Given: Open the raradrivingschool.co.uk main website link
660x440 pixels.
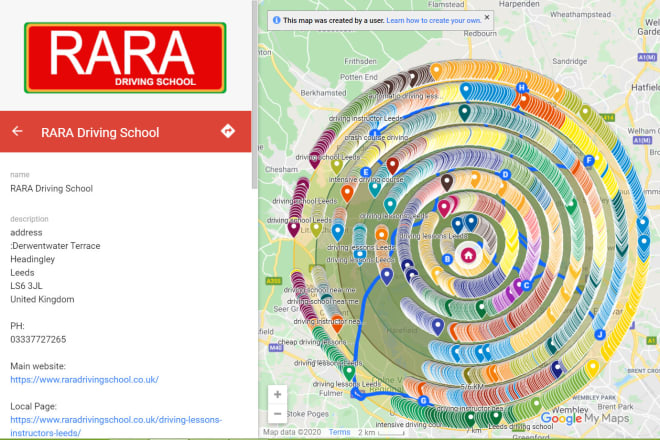Looking at the screenshot, I should 84,379.
